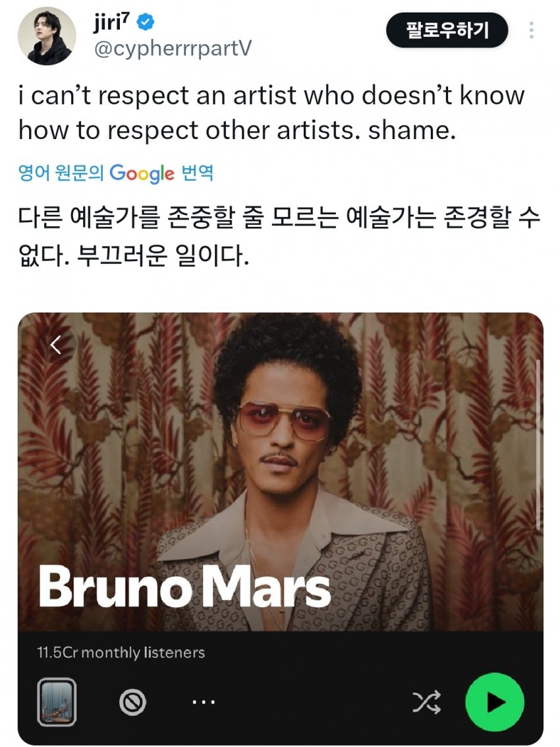Click the original English tweet text
560x747 pixels.
(x=271, y=113)
